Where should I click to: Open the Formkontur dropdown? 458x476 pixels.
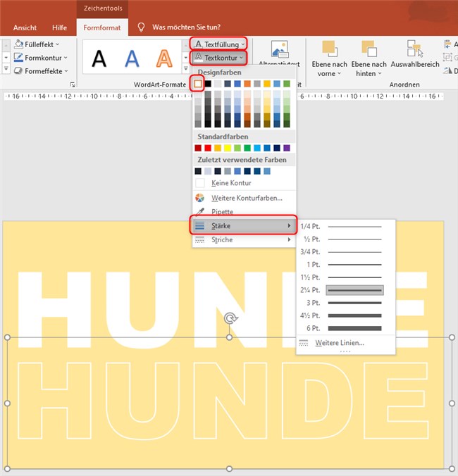click(42, 57)
